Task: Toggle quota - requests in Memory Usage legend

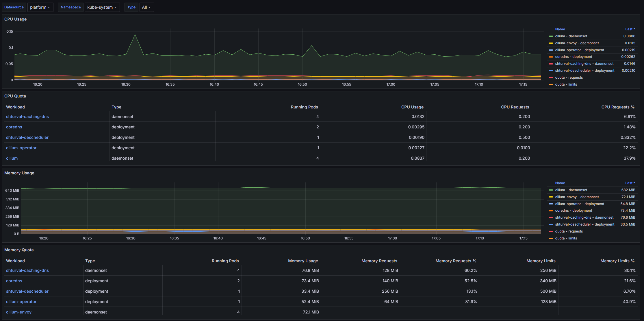Action: pos(569,231)
